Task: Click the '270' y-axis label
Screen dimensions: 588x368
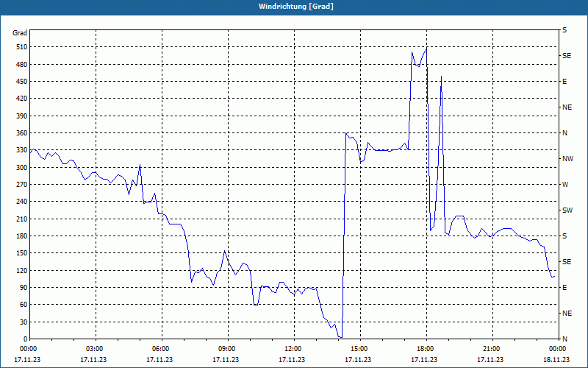Action: tap(22, 185)
